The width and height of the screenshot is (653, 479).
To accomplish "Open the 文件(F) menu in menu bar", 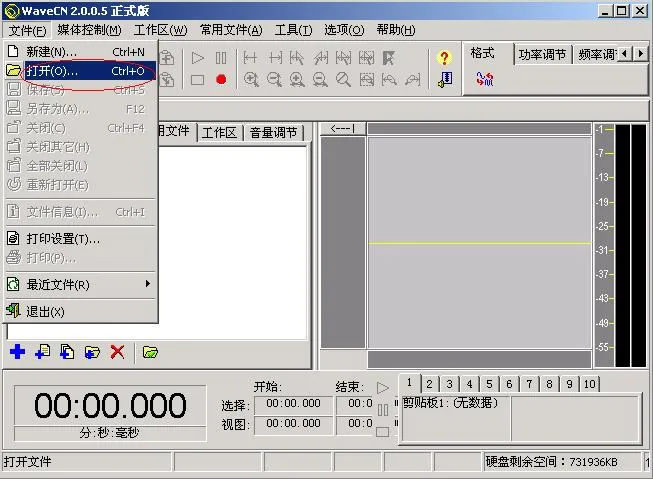I will point(27,30).
